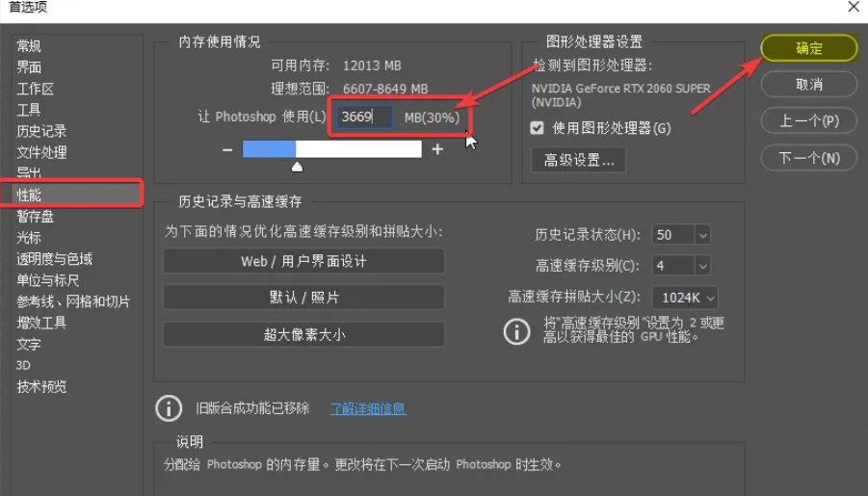Open 高级设置 for graphics processor
This screenshot has height=496, width=868.
click(578, 160)
